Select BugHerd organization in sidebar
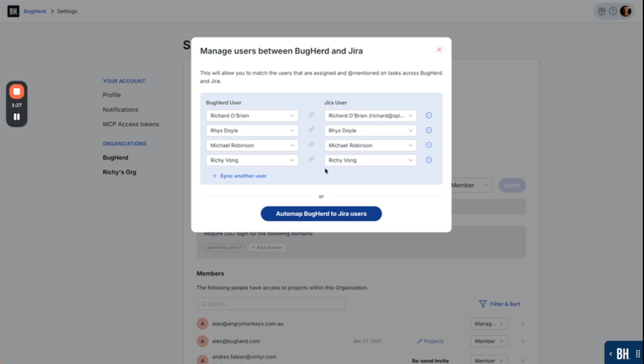The image size is (644, 364). 115,158
